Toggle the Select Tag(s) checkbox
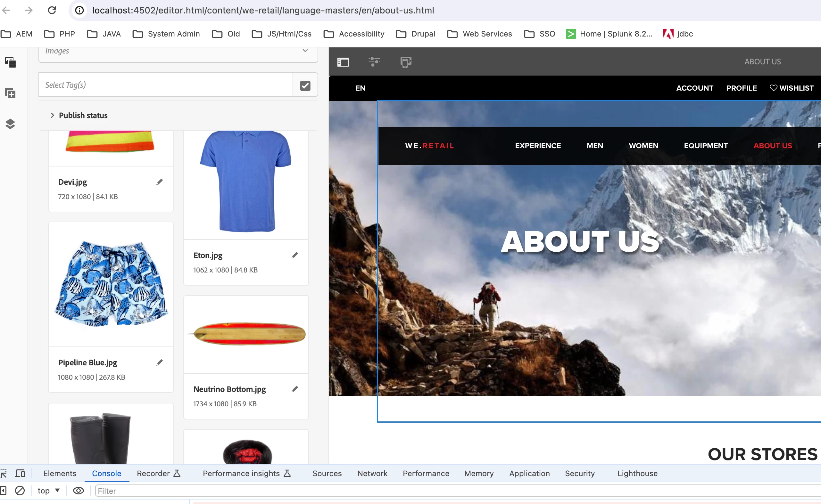Image resolution: width=821 pixels, height=504 pixels. (x=305, y=85)
